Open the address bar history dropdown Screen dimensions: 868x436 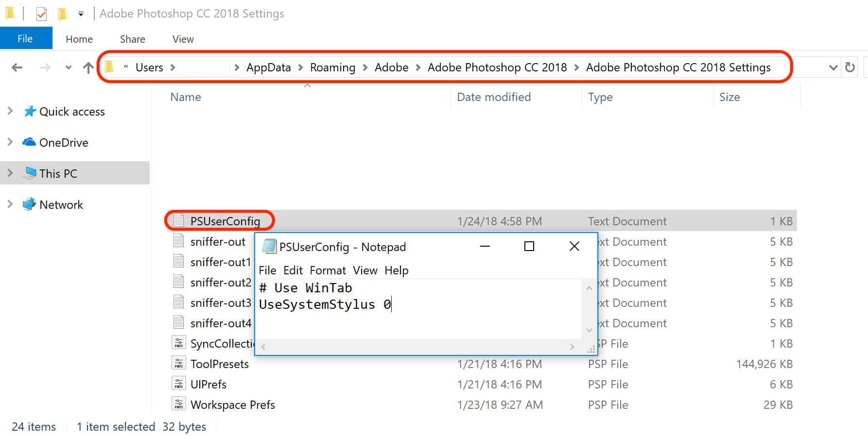click(833, 67)
